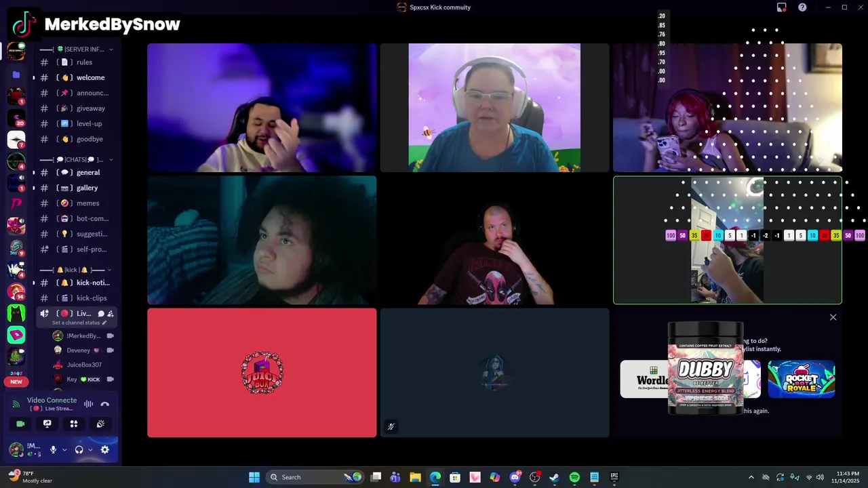Open voice channel text chat icon
Screen dimensions: 868x488
(101, 314)
